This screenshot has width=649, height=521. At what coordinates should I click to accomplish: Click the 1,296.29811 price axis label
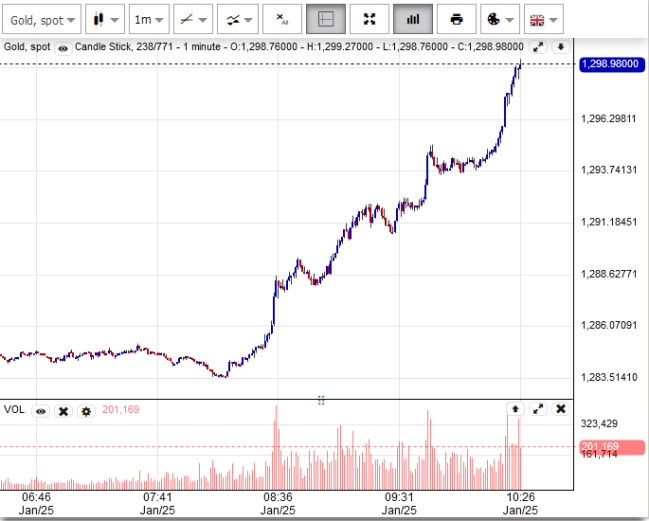pos(609,119)
